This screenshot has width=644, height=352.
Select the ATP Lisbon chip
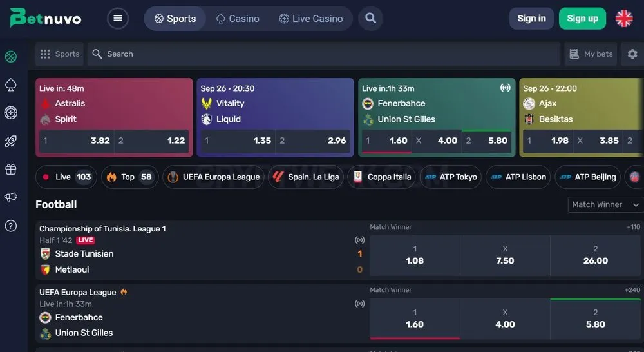tap(518, 177)
